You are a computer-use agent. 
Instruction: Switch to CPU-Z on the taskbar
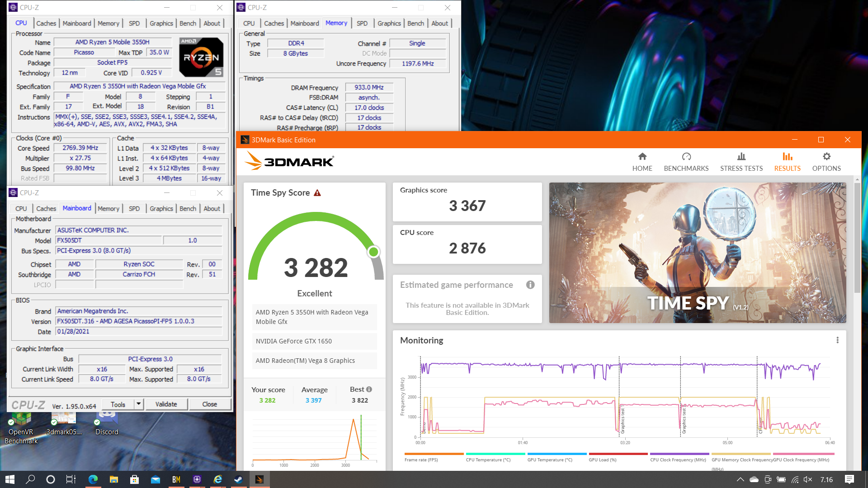[x=197, y=479]
